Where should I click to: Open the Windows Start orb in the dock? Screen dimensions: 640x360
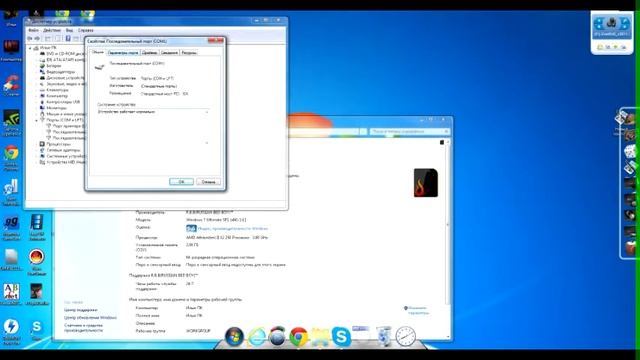(235, 337)
